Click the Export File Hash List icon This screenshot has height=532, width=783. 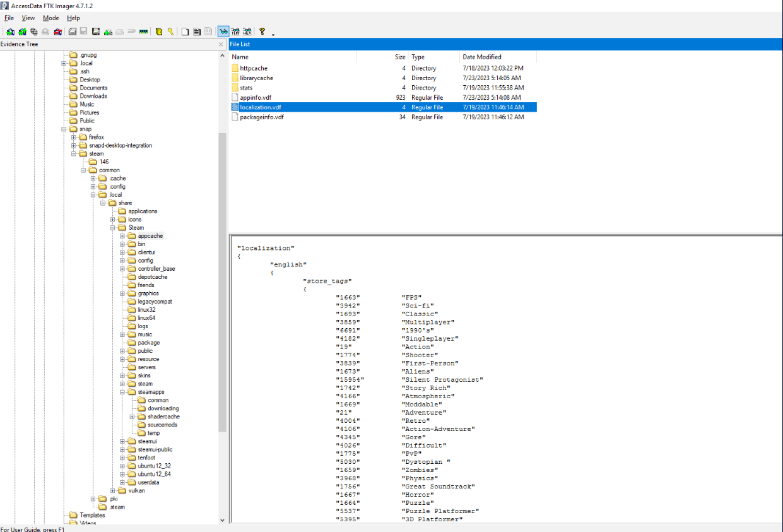(x=197, y=32)
